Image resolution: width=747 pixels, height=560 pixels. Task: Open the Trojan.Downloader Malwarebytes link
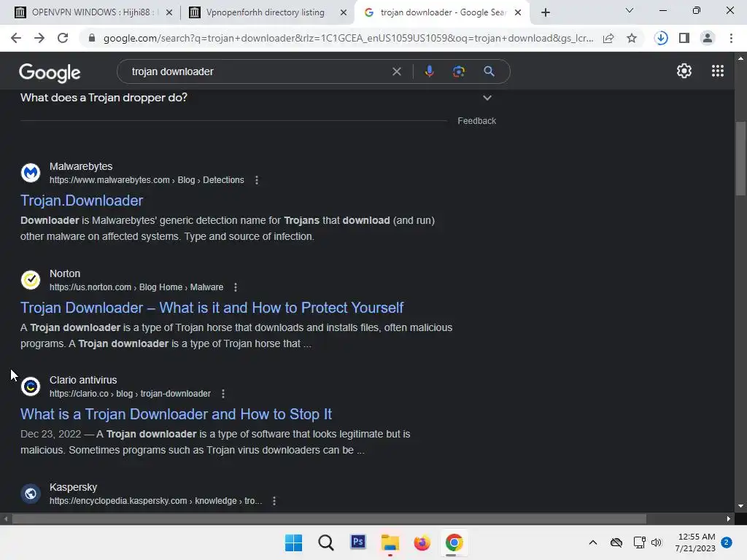pos(82,201)
